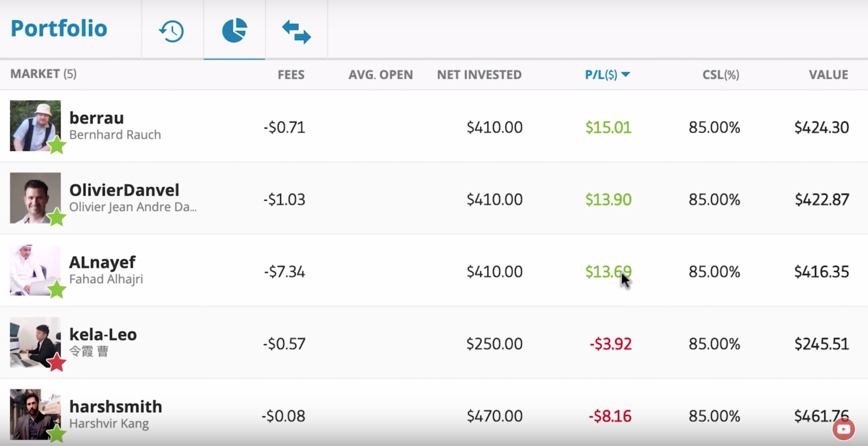Image resolution: width=868 pixels, height=446 pixels.
Task: Click ALnayef's P/L value $13.69
Action: [608, 272]
